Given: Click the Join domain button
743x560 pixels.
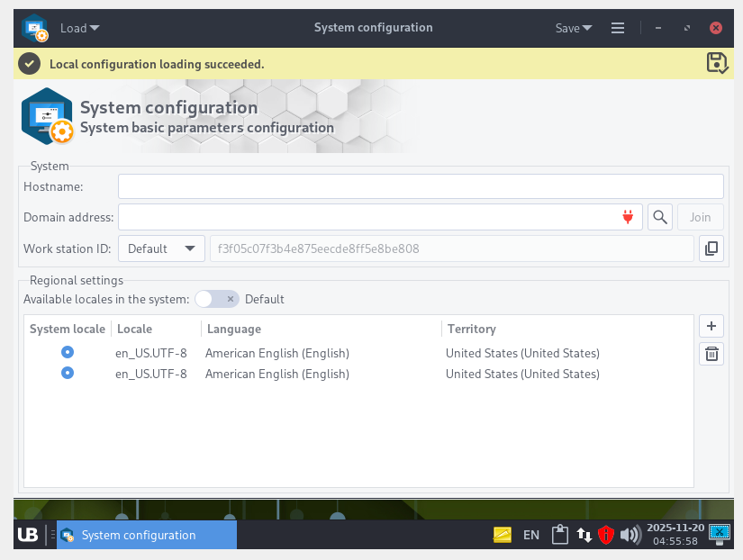Looking at the screenshot, I should pyautogui.click(x=700, y=217).
